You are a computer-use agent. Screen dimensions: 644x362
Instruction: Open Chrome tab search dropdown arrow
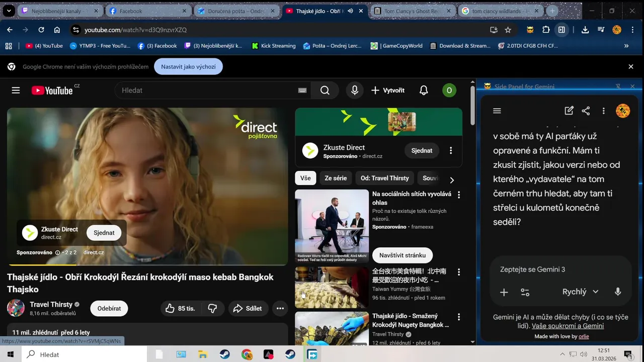(9, 11)
